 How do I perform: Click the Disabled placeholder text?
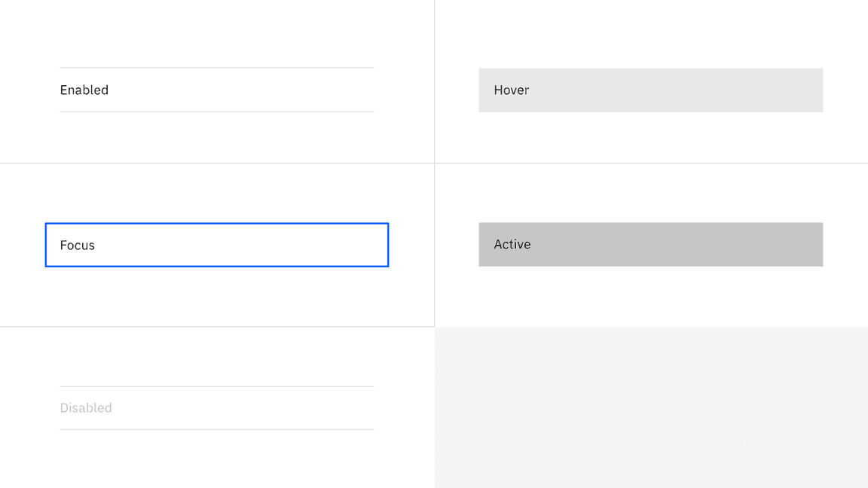(86, 407)
